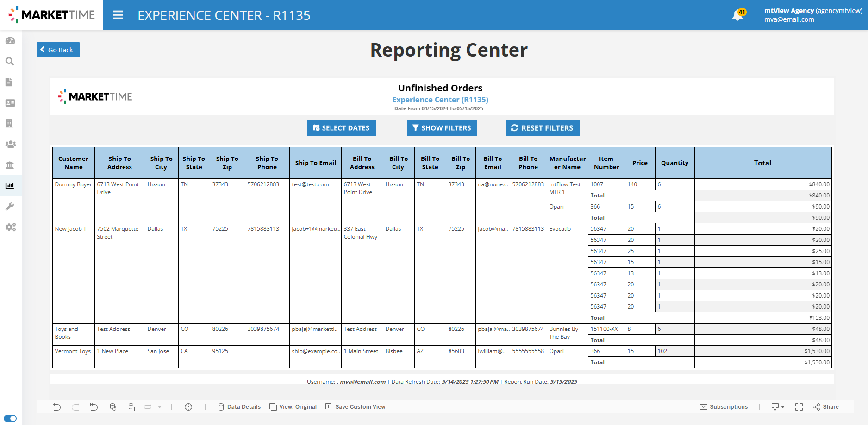
Task: Click the Undo arrow in report toolbar
Action: tap(57, 407)
